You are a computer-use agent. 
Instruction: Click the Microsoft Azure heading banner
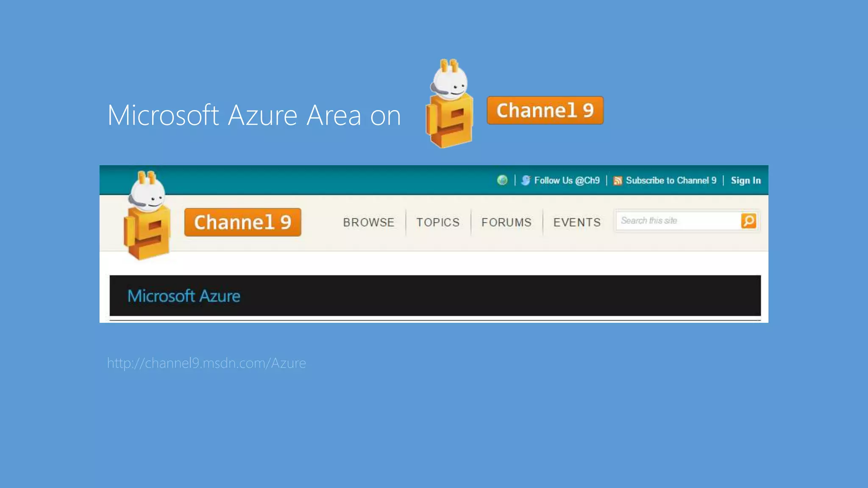[x=435, y=296]
